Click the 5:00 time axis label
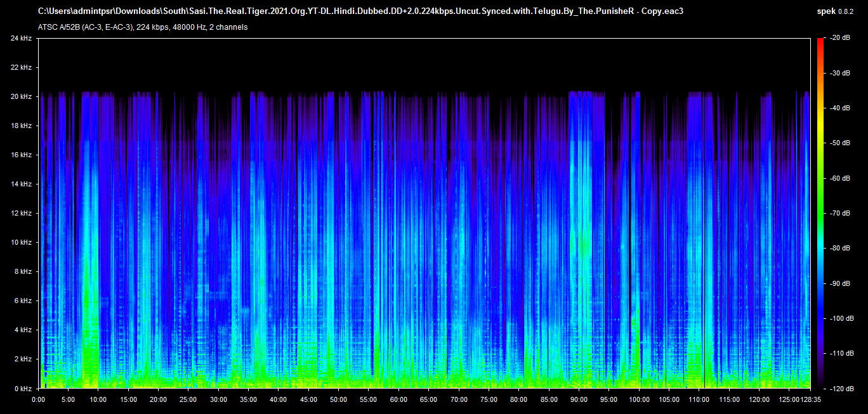 pyautogui.click(x=69, y=400)
